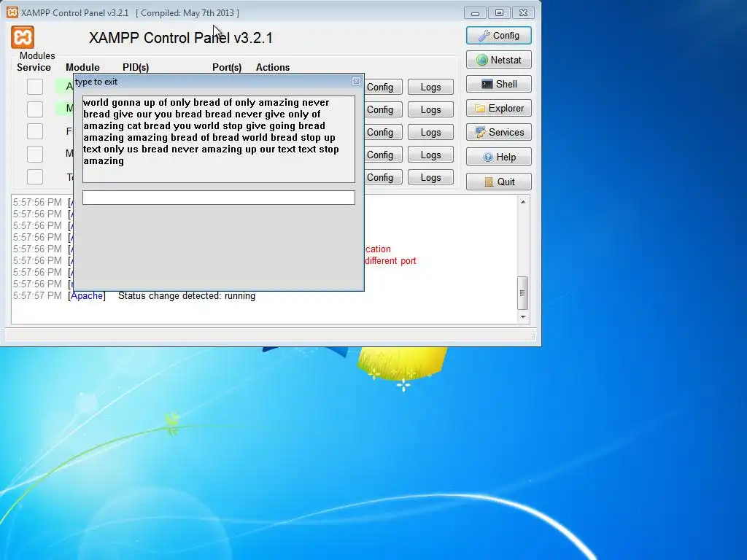This screenshot has height=560, width=747.
Task: Open Logs for the second module row
Action: pos(430,109)
